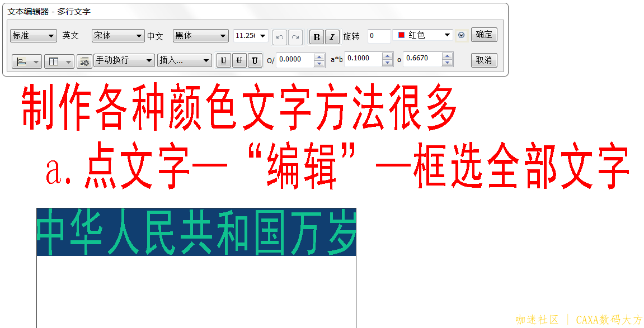This screenshot has width=644, height=328.
Task: Click the 英文 font label
Action: [70, 36]
